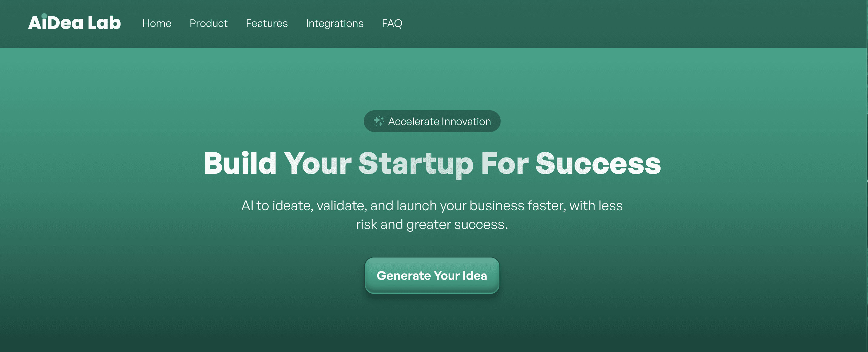Click the sparkle icon in the Accelerate Innovation badge

click(x=379, y=121)
